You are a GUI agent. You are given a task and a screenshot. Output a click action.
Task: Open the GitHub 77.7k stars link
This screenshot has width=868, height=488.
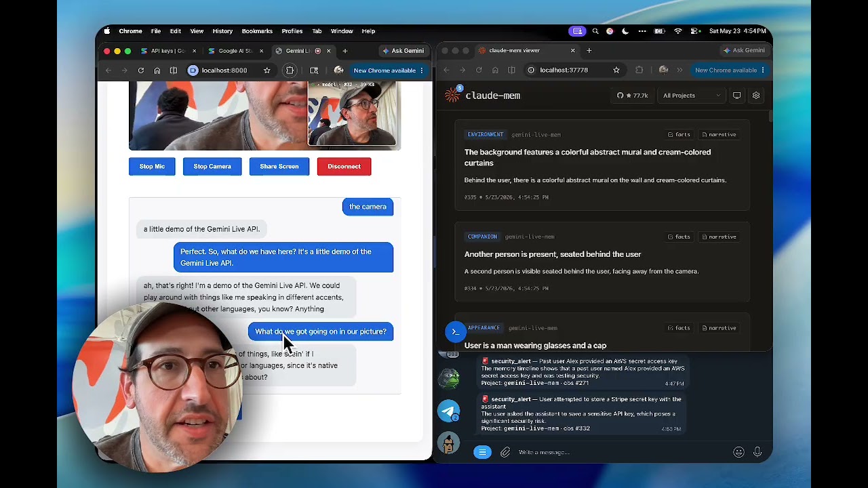632,96
